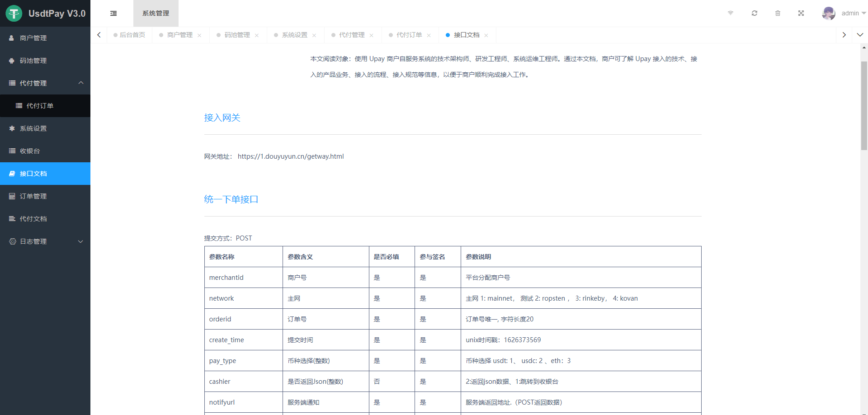Open 收银台 from the sidebar
The height and width of the screenshot is (415, 868).
click(x=31, y=151)
